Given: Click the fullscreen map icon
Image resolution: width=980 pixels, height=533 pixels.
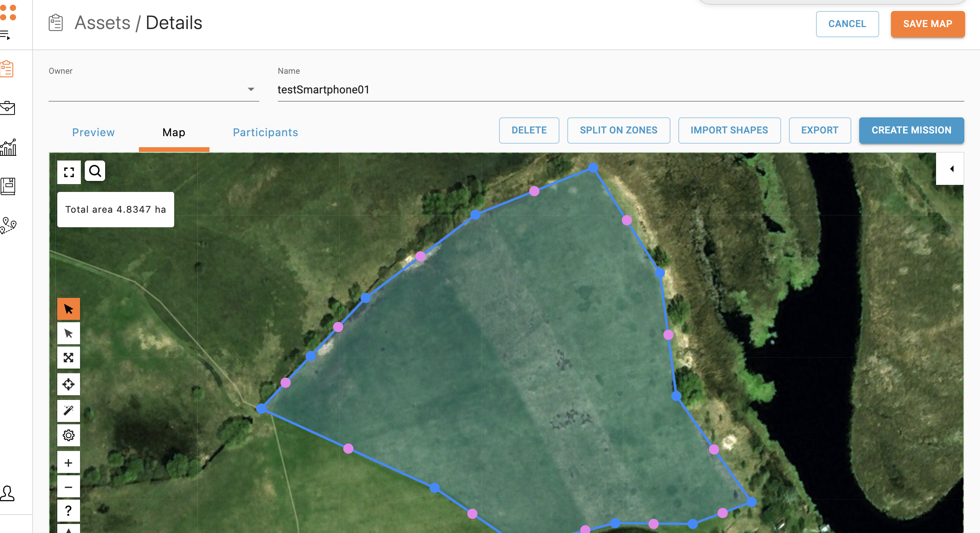Looking at the screenshot, I should click(x=69, y=172).
